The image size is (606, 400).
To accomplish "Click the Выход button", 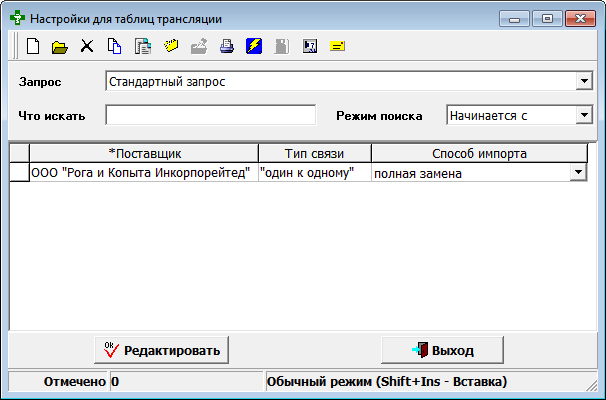I will click(x=443, y=350).
